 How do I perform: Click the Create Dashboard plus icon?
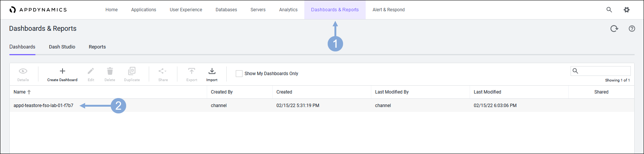point(63,71)
